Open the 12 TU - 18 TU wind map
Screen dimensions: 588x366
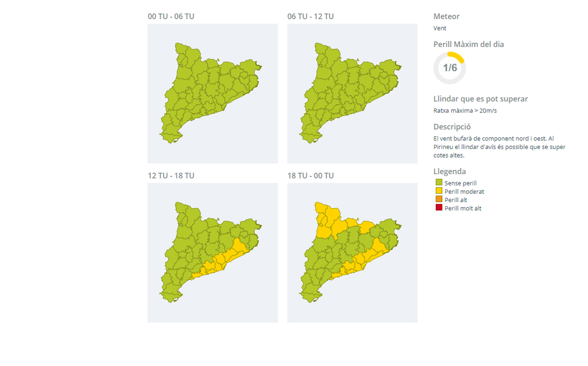coord(213,253)
